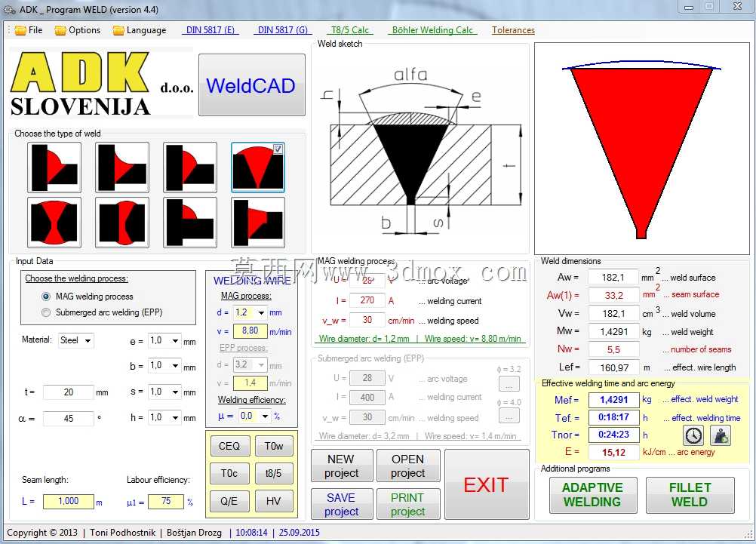Click the Aw(1) seam surface value 33,2
This screenshot has height=544, width=756.
pyautogui.click(x=613, y=295)
